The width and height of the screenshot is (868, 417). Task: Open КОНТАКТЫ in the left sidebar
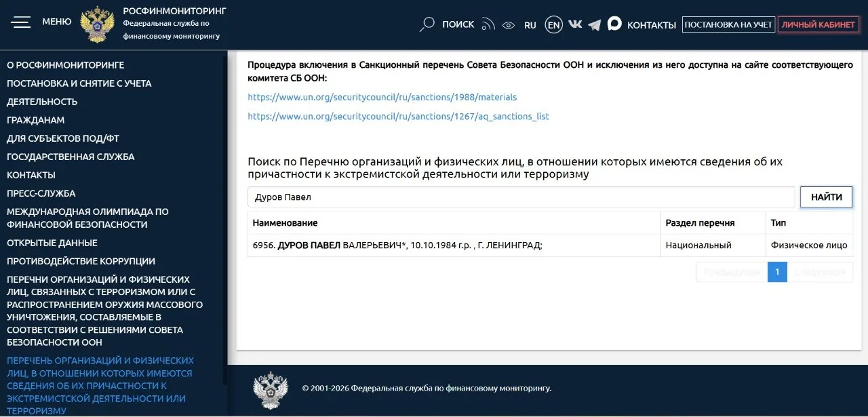(31, 175)
